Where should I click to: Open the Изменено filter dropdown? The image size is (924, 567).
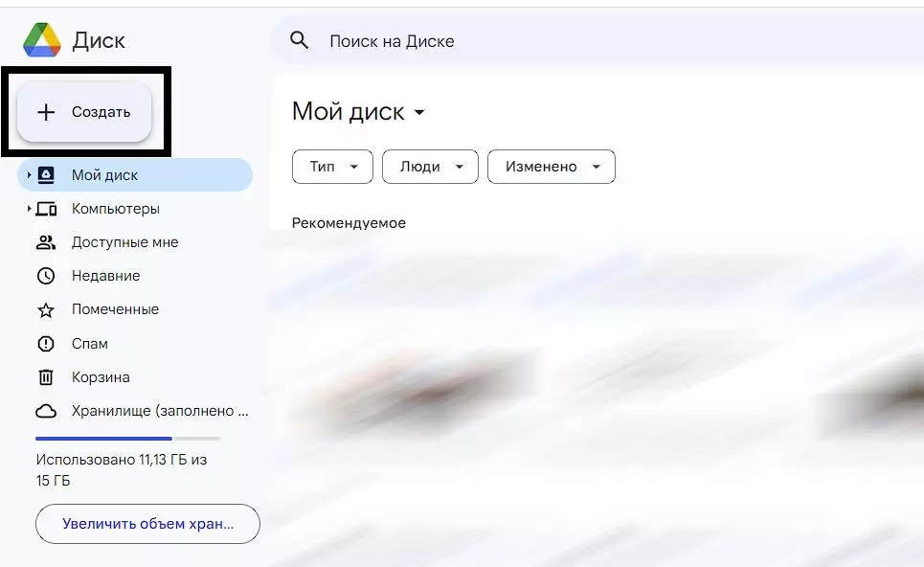pyautogui.click(x=551, y=167)
